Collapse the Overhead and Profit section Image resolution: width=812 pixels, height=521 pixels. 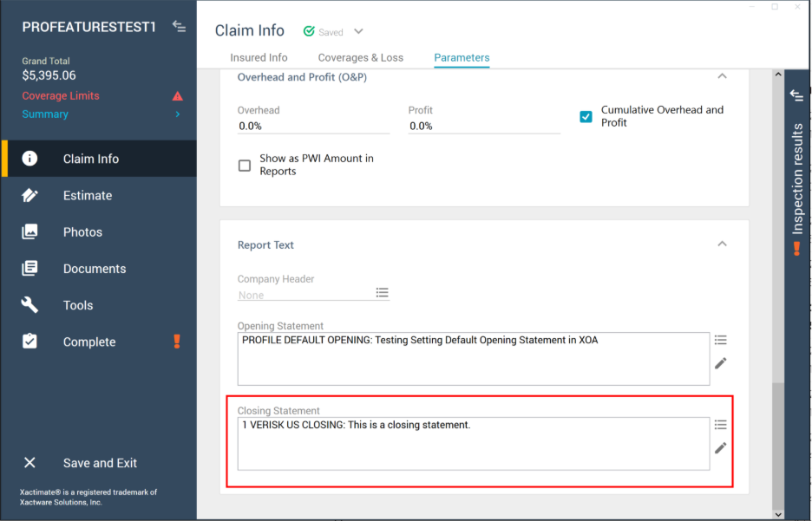point(722,77)
